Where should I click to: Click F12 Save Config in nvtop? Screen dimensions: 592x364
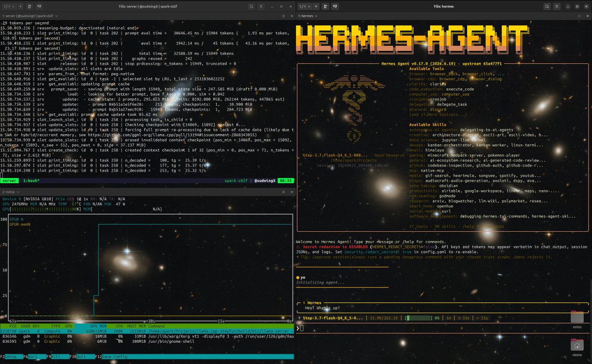(x=111, y=357)
